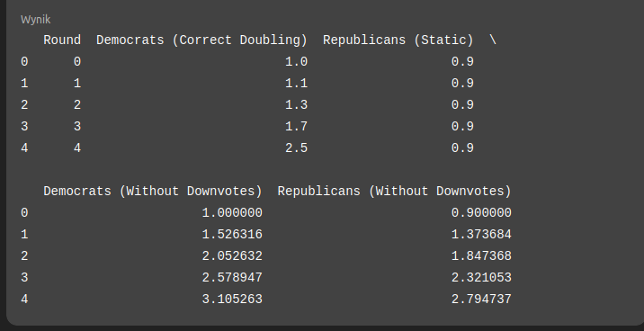Screen dimensions: 644x331
Task: Click the value 2.578947
Action: click(232, 278)
